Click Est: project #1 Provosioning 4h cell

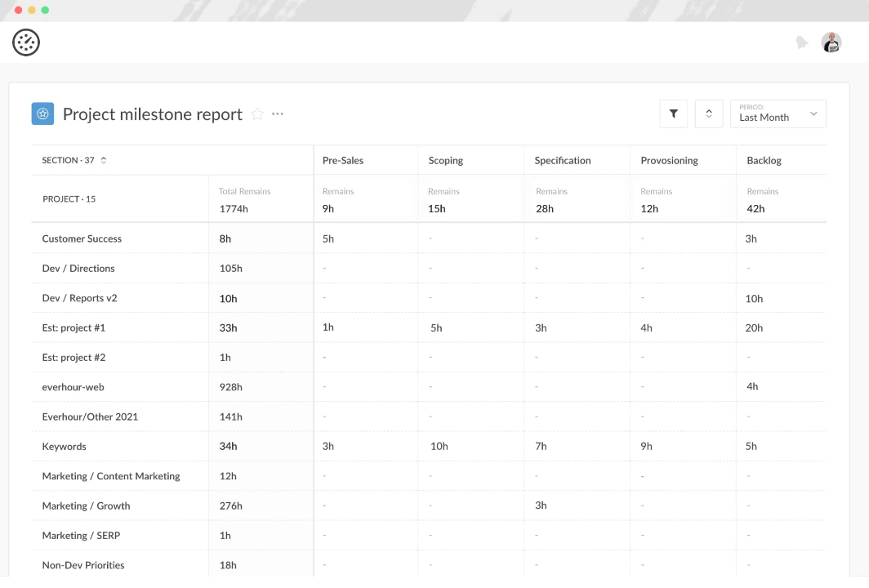coord(646,327)
